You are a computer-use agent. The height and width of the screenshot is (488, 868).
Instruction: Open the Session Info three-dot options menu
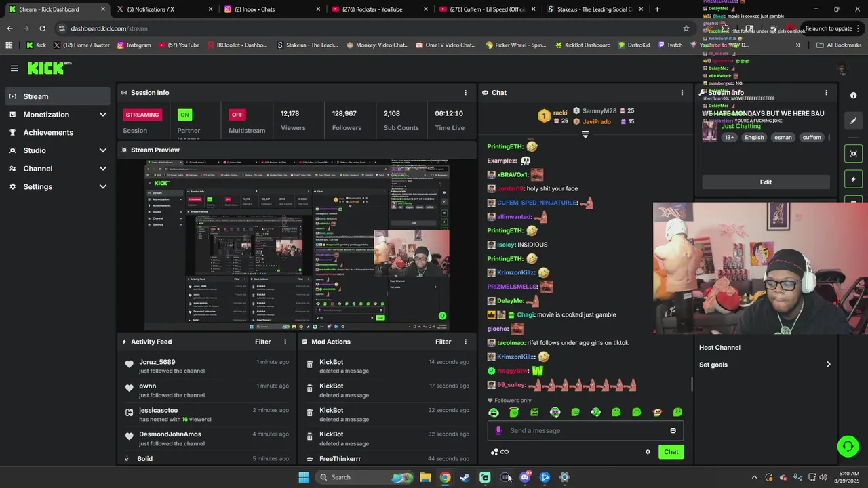(x=465, y=93)
